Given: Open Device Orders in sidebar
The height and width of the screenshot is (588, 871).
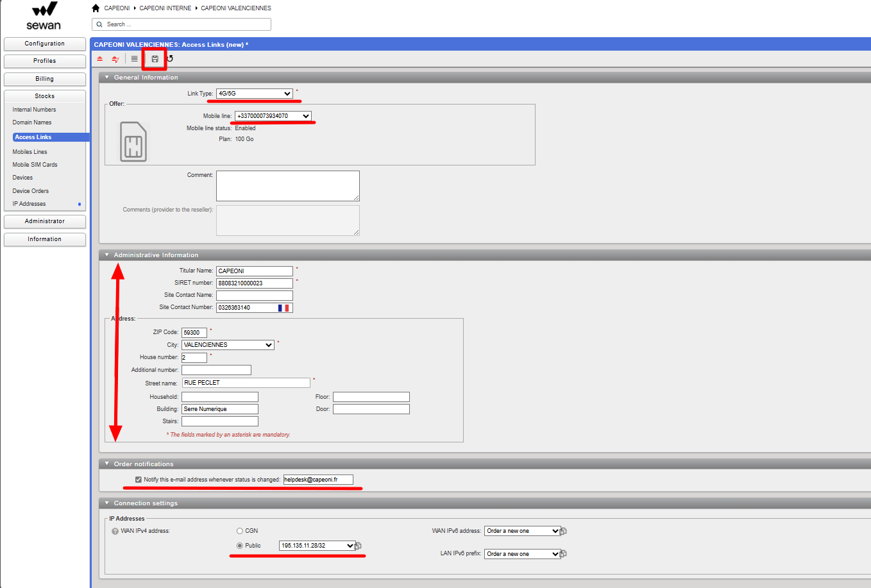Looking at the screenshot, I should pos(30,191).
